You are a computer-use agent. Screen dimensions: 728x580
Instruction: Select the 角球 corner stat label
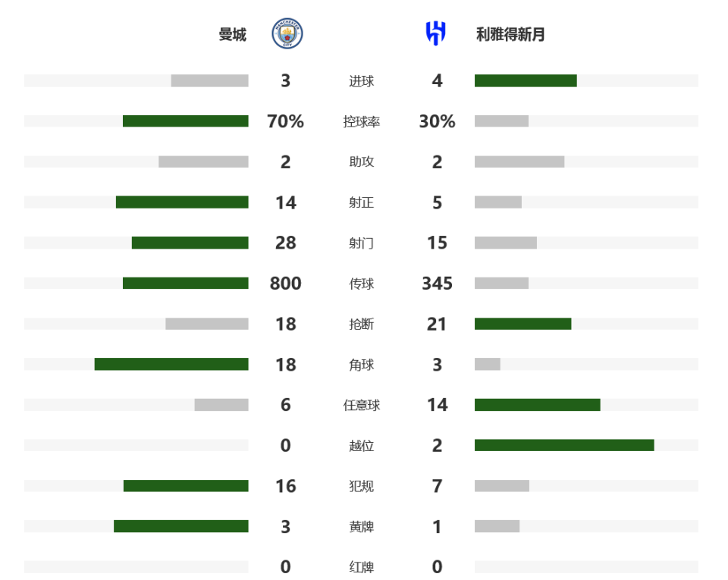[361, 365]
